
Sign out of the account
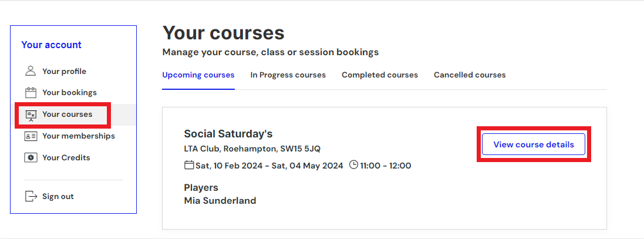point(58,196)
